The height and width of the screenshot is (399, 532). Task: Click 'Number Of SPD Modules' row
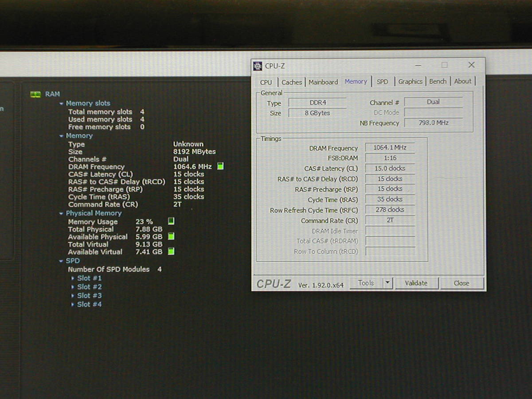tap(114, 270)
